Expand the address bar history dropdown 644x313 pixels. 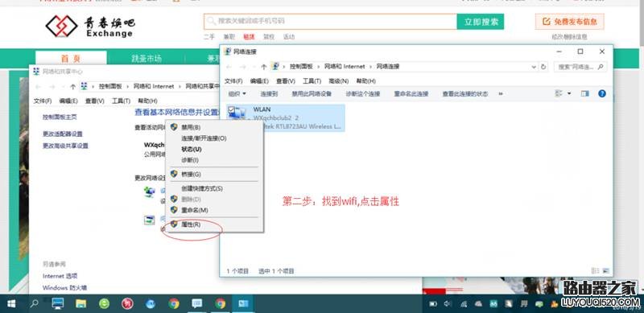[x=534, y=67]
